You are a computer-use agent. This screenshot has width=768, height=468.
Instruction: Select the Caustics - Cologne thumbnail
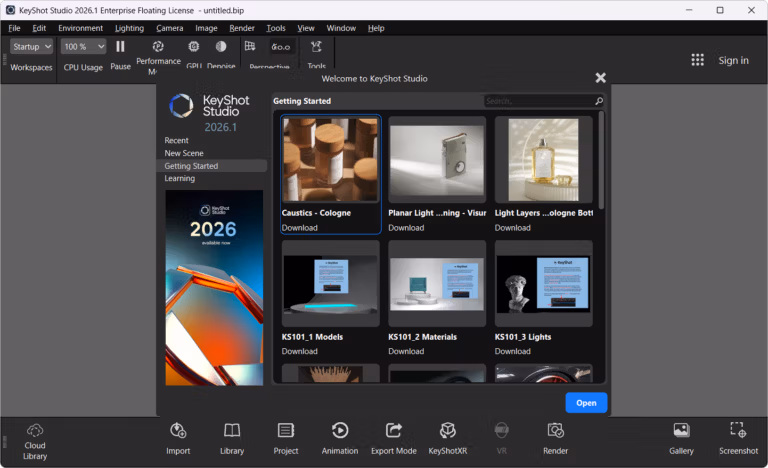pos(331,160)
